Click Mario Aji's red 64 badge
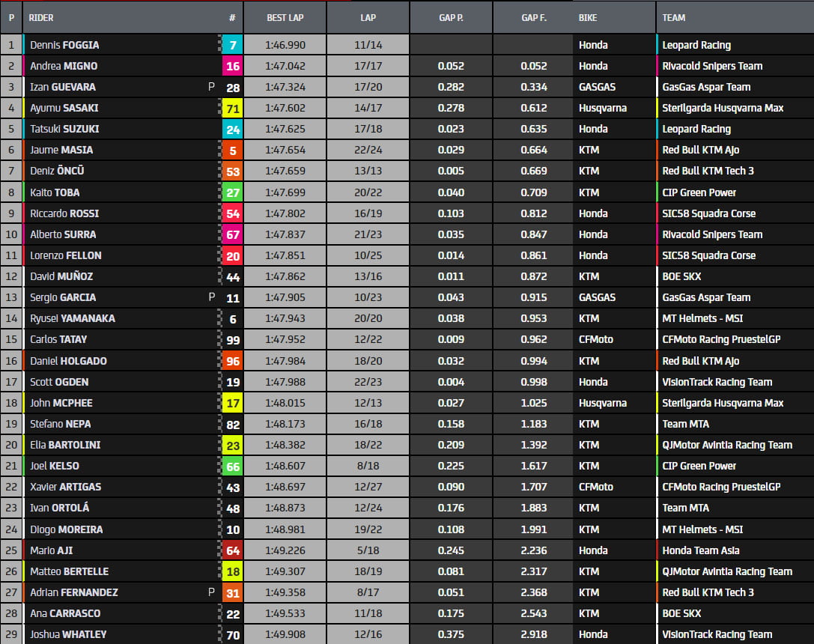Screen dimensions: 814x644 click(232, 550)
